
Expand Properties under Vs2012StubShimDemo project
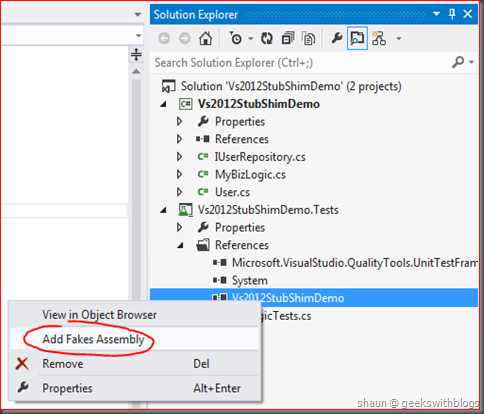[x=180, y=122]
